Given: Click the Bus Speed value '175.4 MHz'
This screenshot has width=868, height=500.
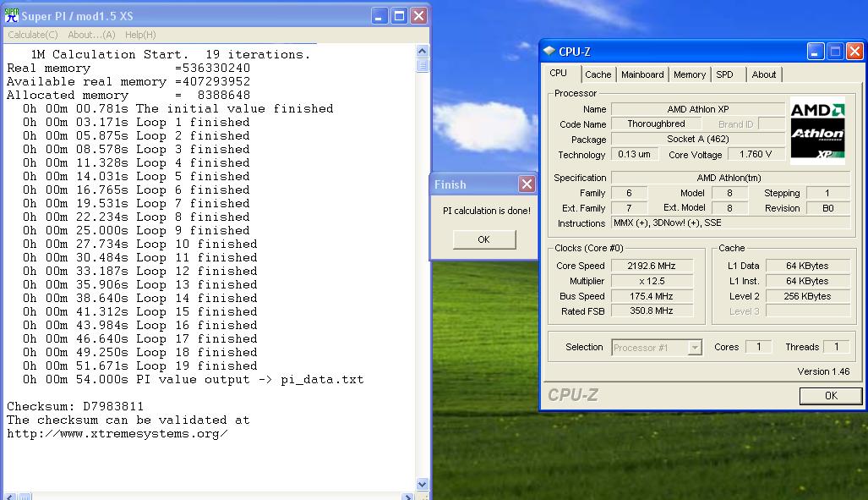Looking at the screenshot, I should [x=652, y=296].
